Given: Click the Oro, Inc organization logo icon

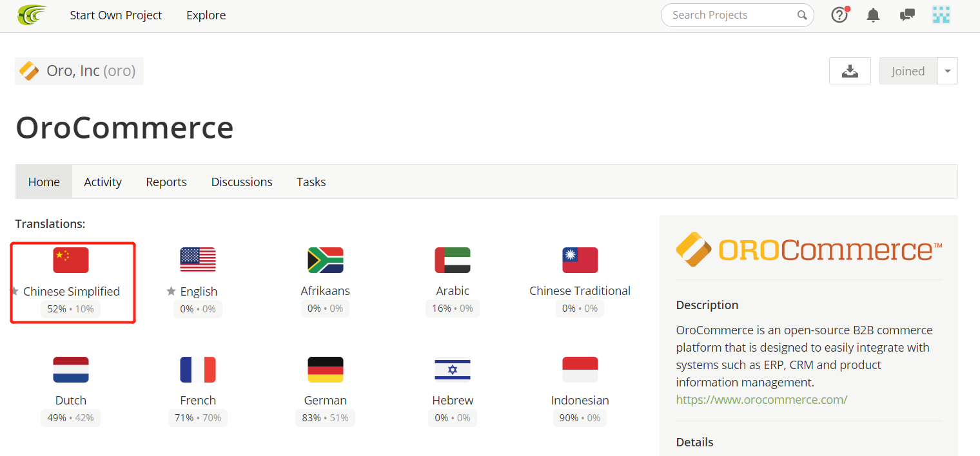Looking at the screenshot, I should click(29, 71).
